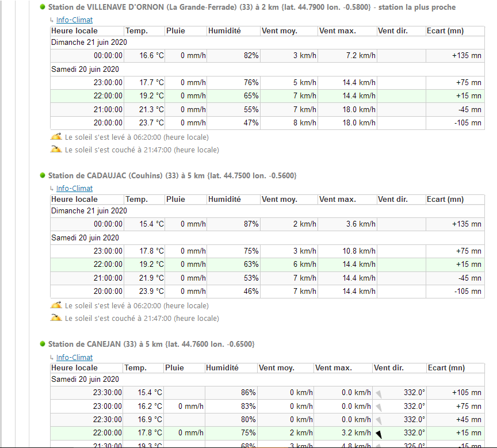This screenshot has width=497, height=448.
Task: Click the green dot beside Station de CADAUJAC
Action: 43,175
